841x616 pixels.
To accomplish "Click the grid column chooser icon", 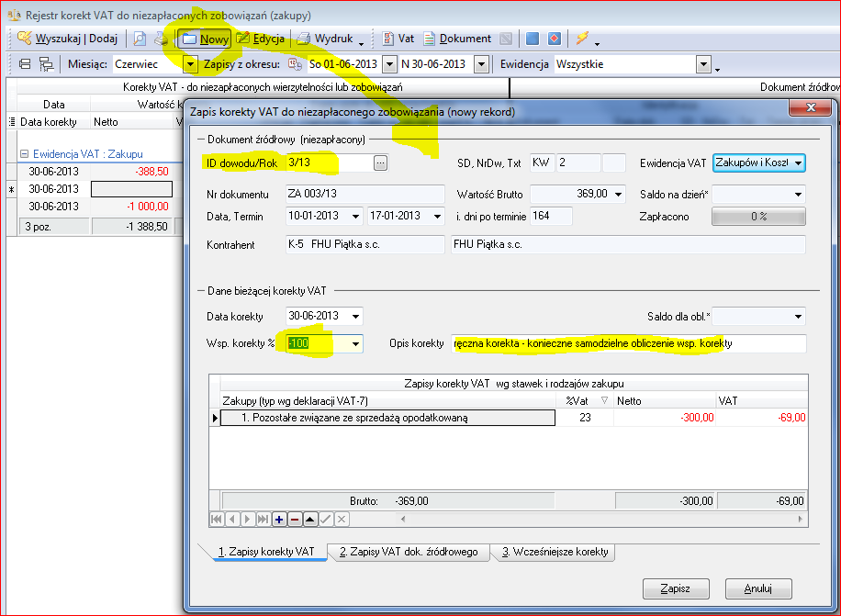I will point(12,122).
